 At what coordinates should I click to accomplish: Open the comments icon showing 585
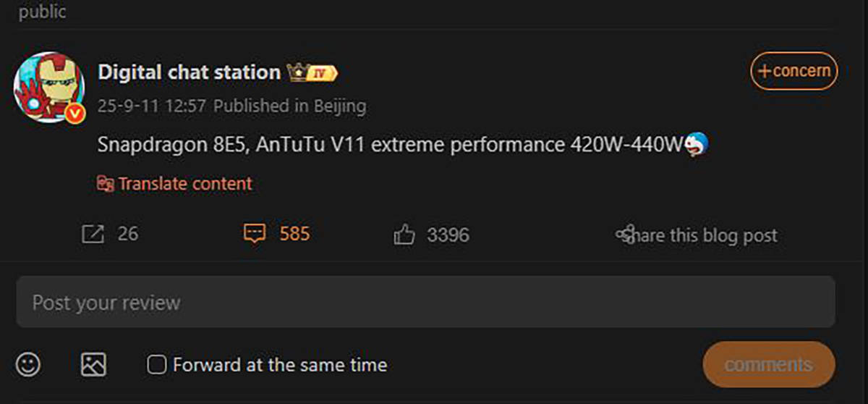point(254,234)
